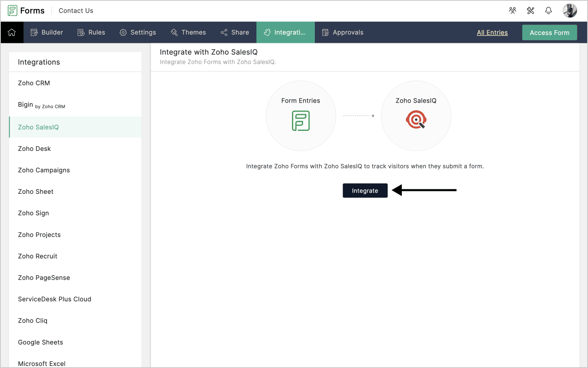This screenshot has width=588, height=368.
Task: Select Zoho Cliq integration
Action: pos(75,321)
